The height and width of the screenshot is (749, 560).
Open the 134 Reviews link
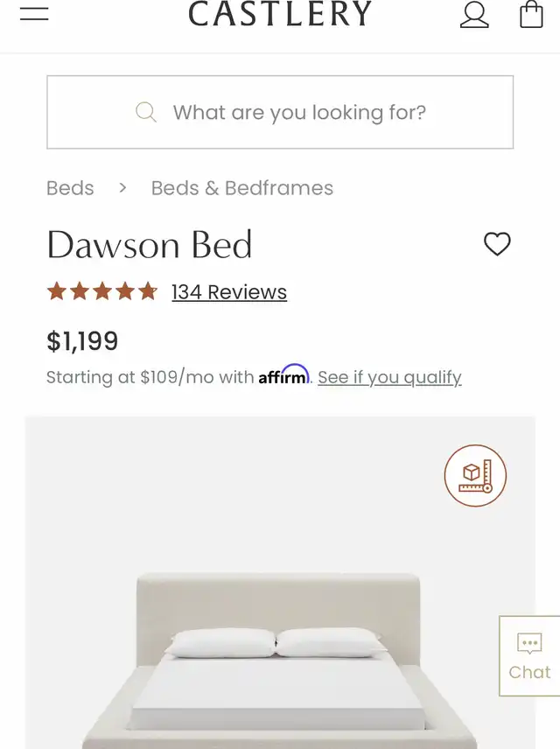coord(229,292)
